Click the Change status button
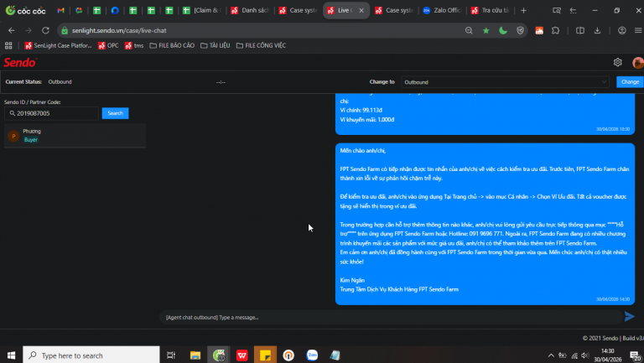Screen dimensions: 644x363 point(630,81)
